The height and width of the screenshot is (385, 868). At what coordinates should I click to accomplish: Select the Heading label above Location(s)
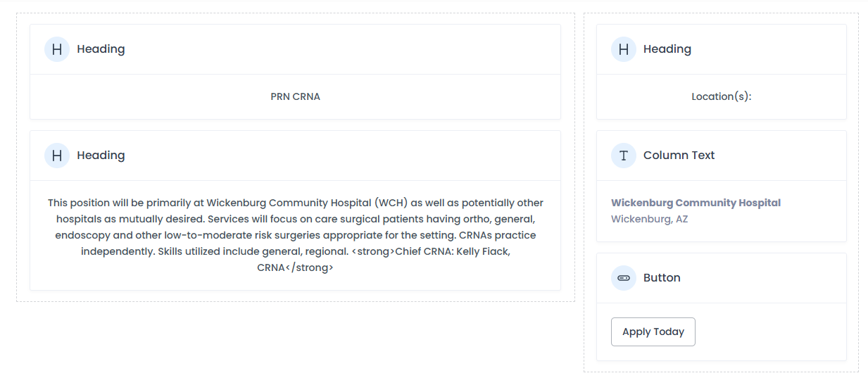[x=667, y=49]
